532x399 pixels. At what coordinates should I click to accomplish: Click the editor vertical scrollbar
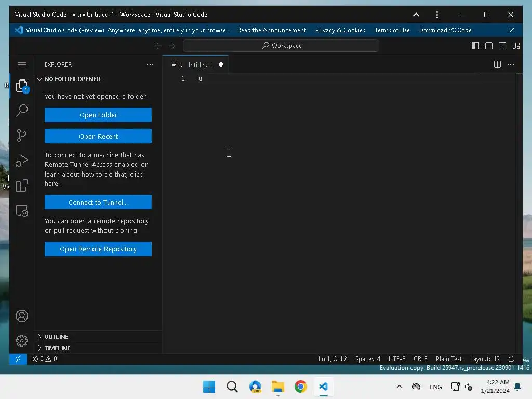click(519, 213)
